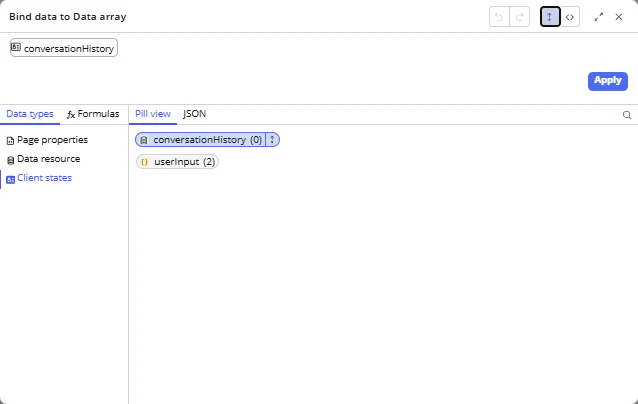
Task: Click the Apply button
Action: click(x=607, y=81)
